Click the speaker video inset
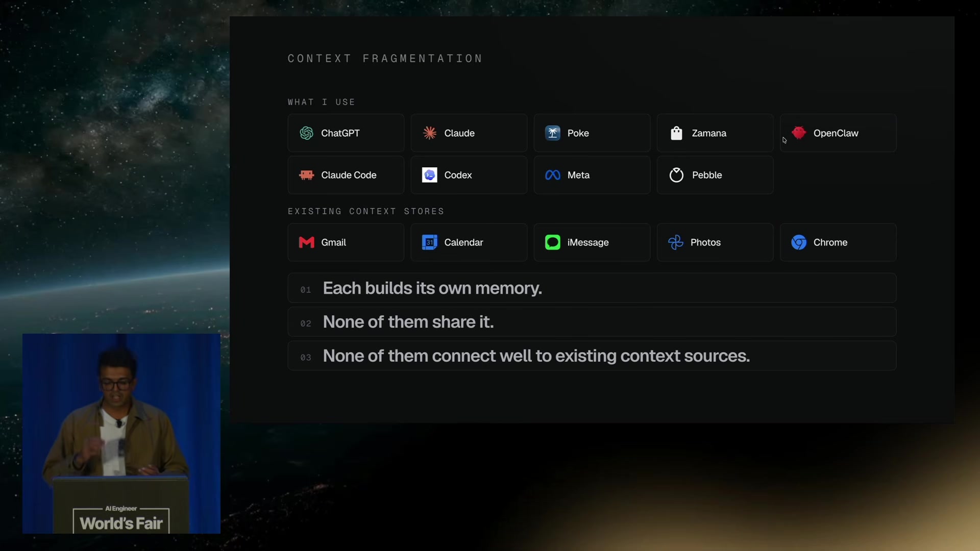 point(121,434)
